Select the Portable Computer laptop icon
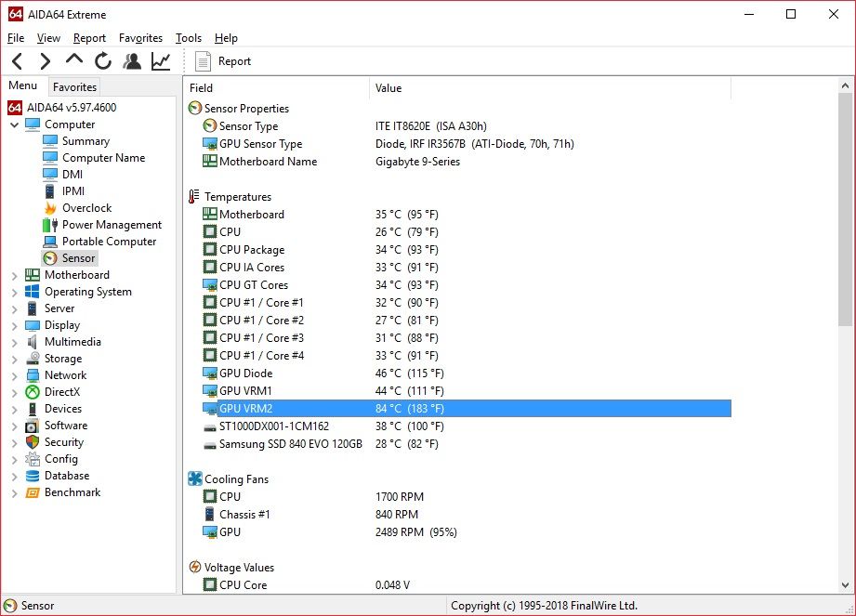The image size is (856, 616). pos(50,242)
